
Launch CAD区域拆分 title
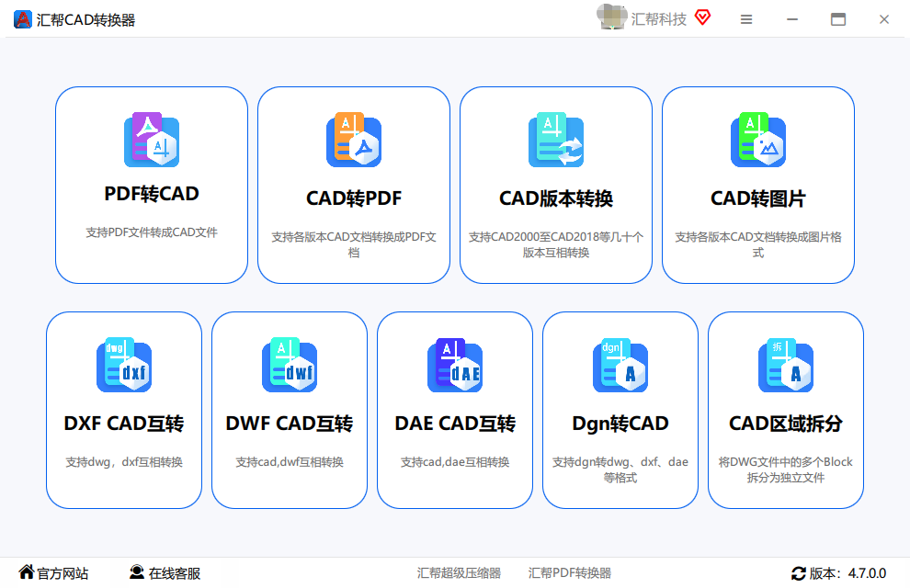(x=786, y=424)
